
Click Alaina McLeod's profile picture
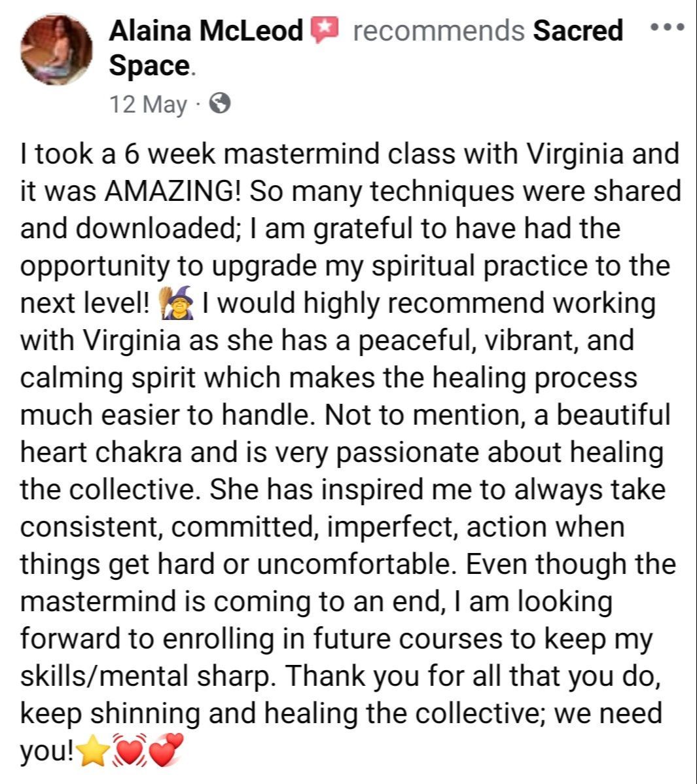tap(56, 49)
